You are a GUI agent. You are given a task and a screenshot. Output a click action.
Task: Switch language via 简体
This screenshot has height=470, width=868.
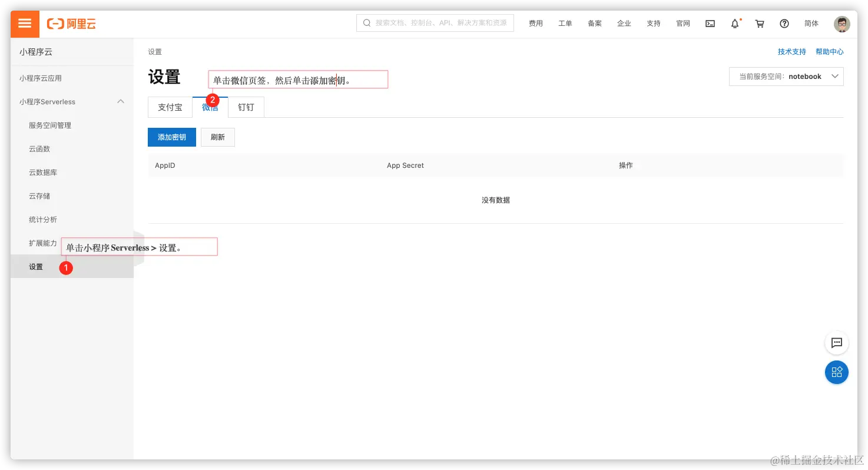pos(811,24)
